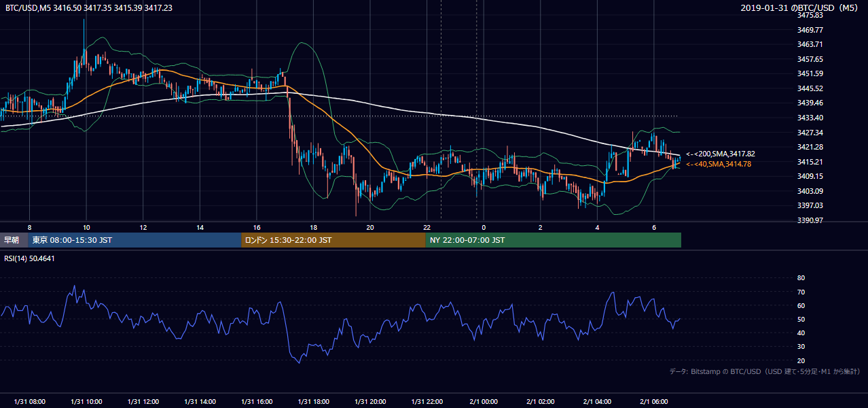
Task: Click RSI axis level 40
Action: (801, 333)
